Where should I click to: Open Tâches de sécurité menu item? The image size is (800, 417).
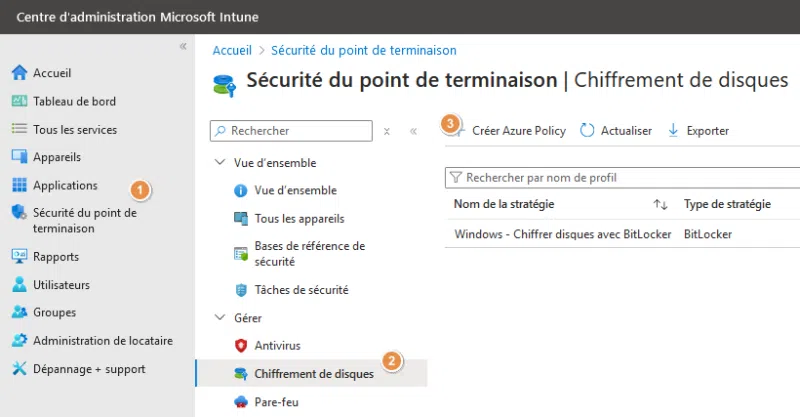[301, 290]
